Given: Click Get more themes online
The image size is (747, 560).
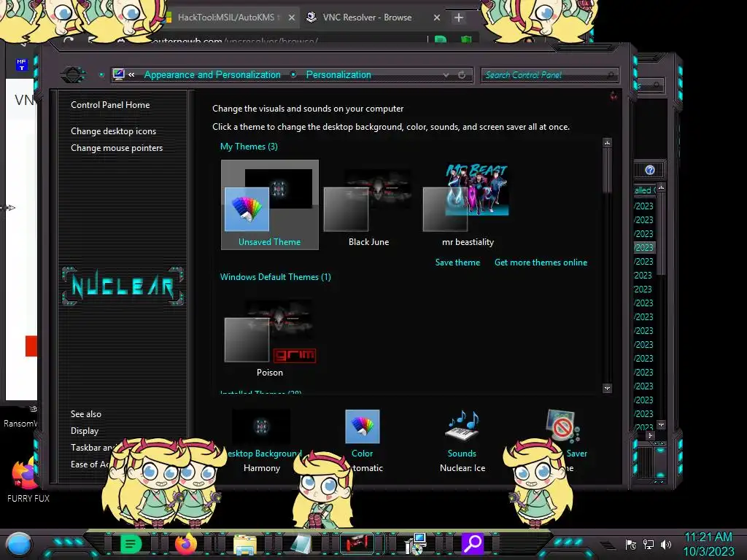Looking at the screenshot, I should click(541, 262).
